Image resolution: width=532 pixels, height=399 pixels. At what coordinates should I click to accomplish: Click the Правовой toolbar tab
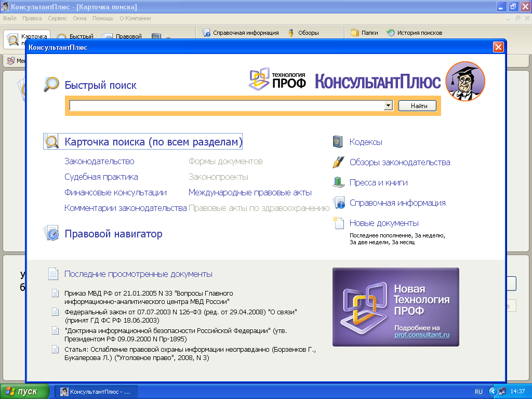point(122,36)
